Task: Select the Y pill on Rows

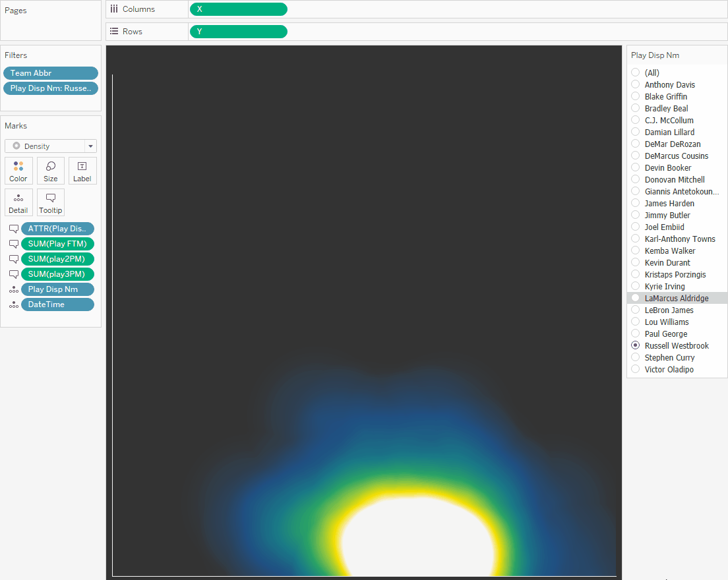Action: point(239,32)
